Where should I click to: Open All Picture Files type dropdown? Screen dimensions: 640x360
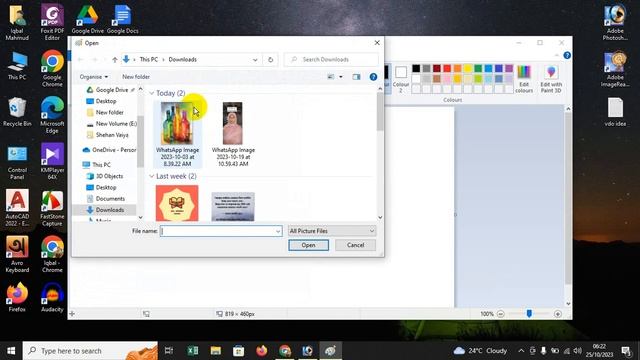click(x=331, y=231)
